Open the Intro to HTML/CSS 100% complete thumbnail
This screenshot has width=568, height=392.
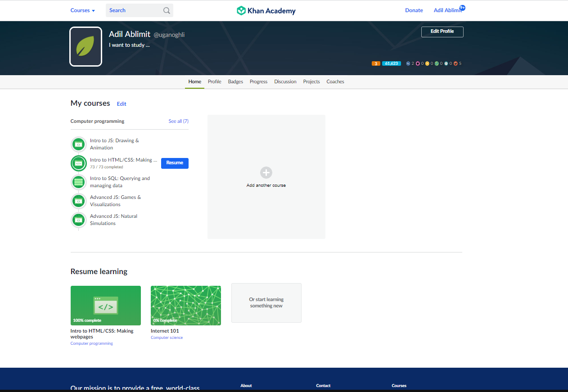tap(106, 306)
